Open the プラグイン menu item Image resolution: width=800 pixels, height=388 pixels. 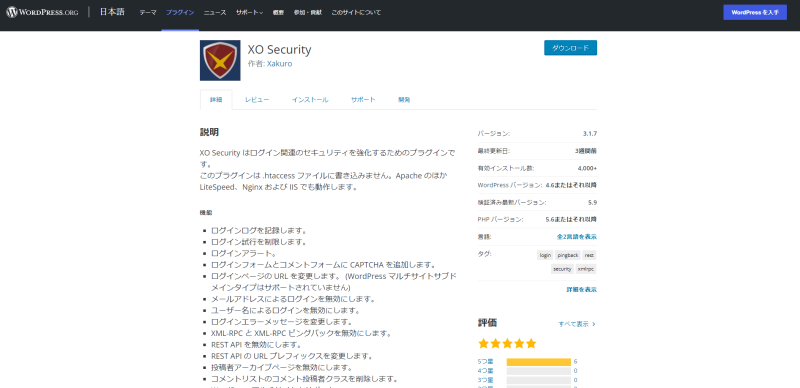click(180, 12)
